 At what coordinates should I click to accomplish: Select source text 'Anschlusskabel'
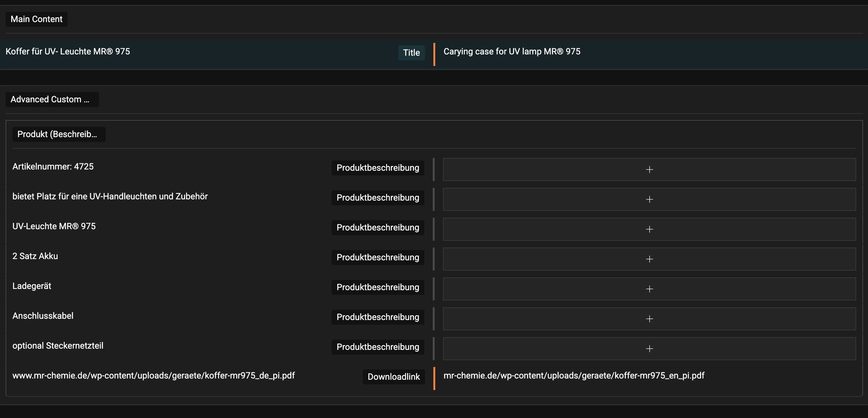tap(43, 316)
